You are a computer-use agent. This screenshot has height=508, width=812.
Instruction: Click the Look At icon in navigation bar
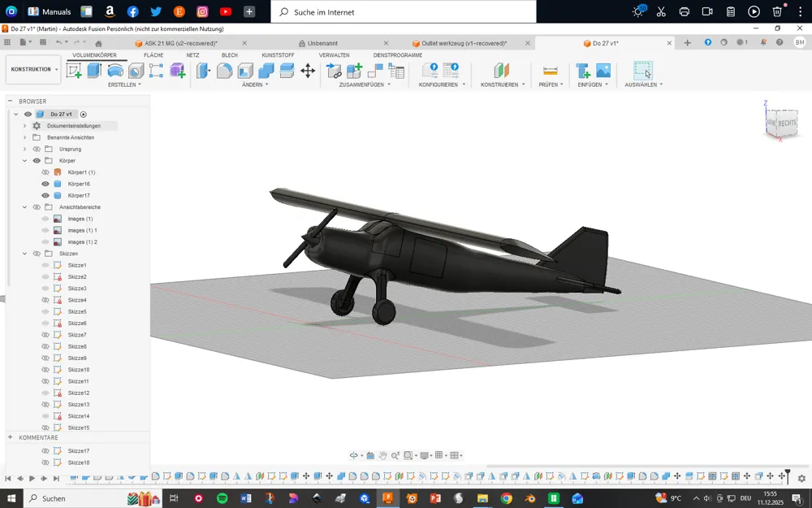(370, 455)
